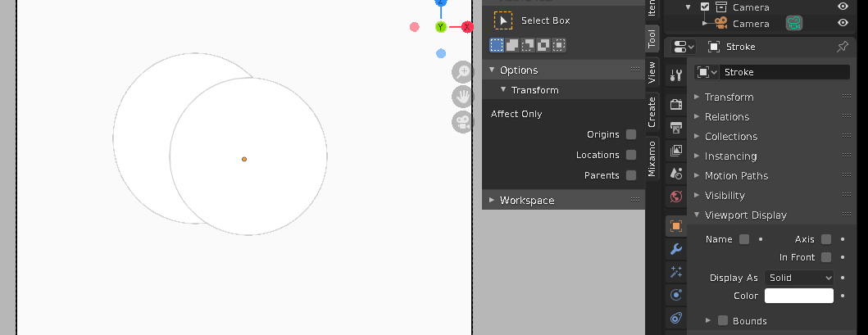
Task: Click the viewport display Color swatch
Action: point(798,296)
